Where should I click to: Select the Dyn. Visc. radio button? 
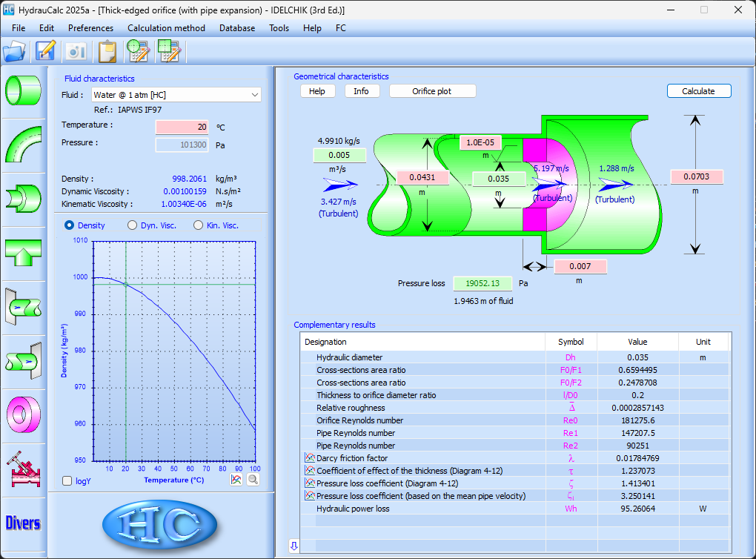pos(133,225)
